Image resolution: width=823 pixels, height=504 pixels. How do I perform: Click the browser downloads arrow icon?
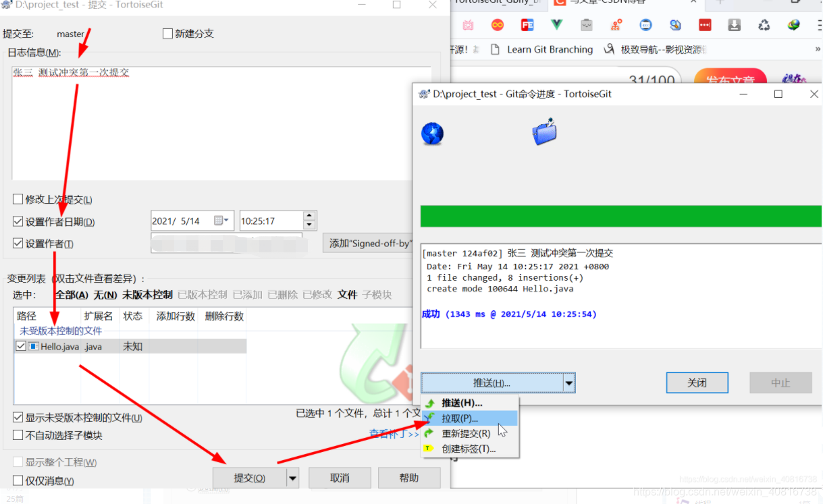tap(735, 24)
